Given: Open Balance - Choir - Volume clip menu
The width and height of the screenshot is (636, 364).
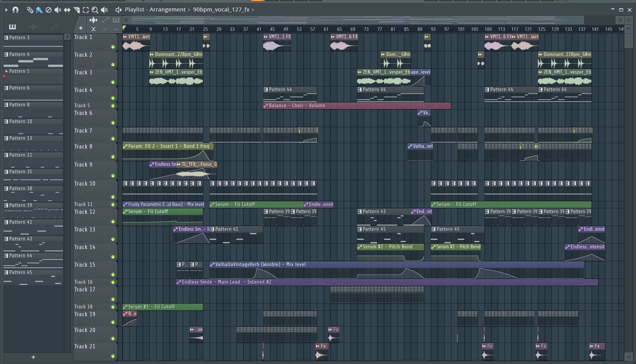Looking at the screenshot, I should click(266, 106).
